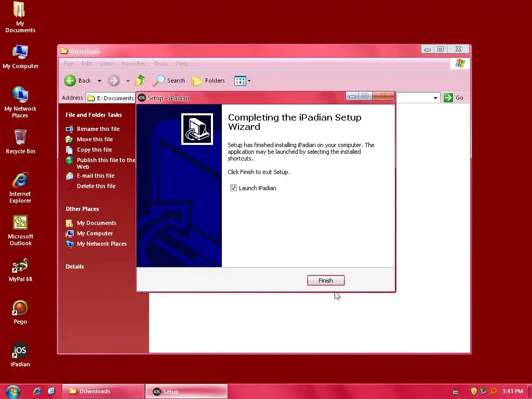Viewport: 532px width, 399px height.
Task: Open the Edit menu
Action: [87, 63]
